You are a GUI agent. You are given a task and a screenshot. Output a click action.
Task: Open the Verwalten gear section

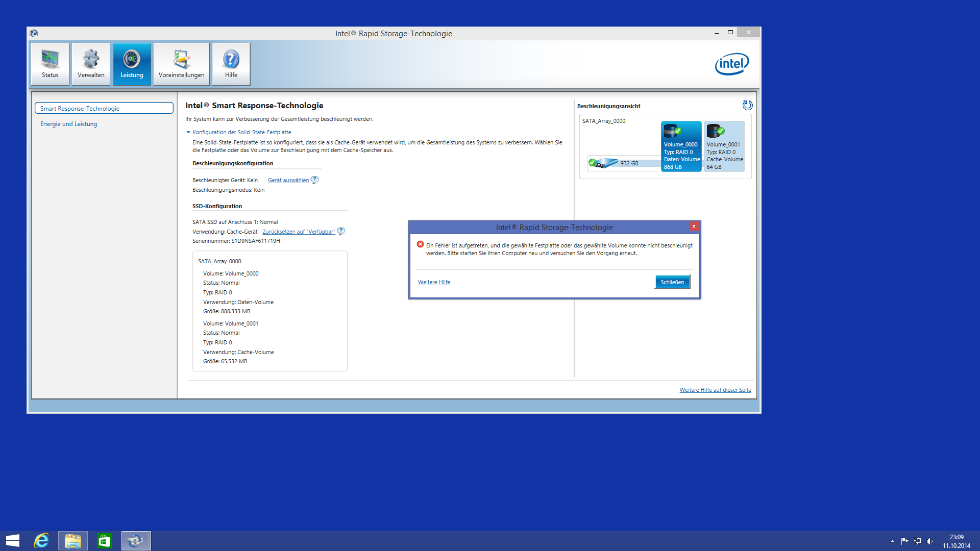point(91,64)
